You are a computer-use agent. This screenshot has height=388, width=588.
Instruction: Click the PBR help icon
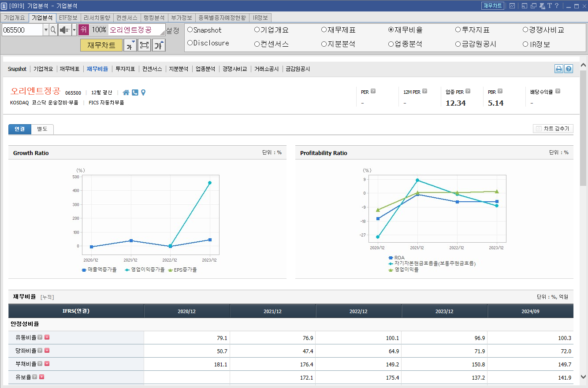tap(501, 91)
